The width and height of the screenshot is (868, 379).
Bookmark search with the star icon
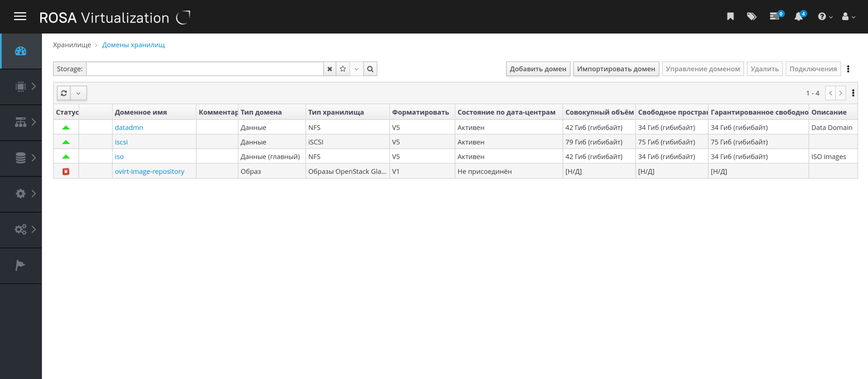pyautogui.click(x=343, y=69)
